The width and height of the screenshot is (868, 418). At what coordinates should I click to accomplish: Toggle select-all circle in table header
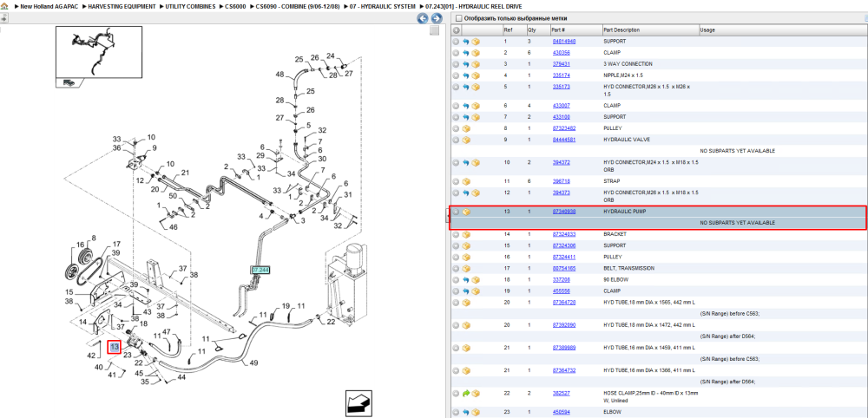pos(457,29)
